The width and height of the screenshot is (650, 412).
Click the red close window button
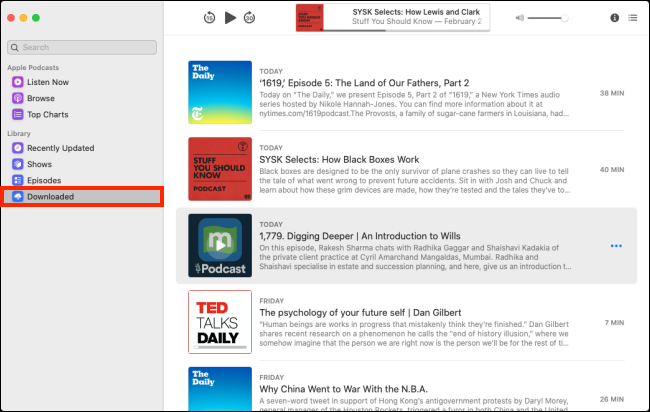pyautogui.click(x=11, y=18)
